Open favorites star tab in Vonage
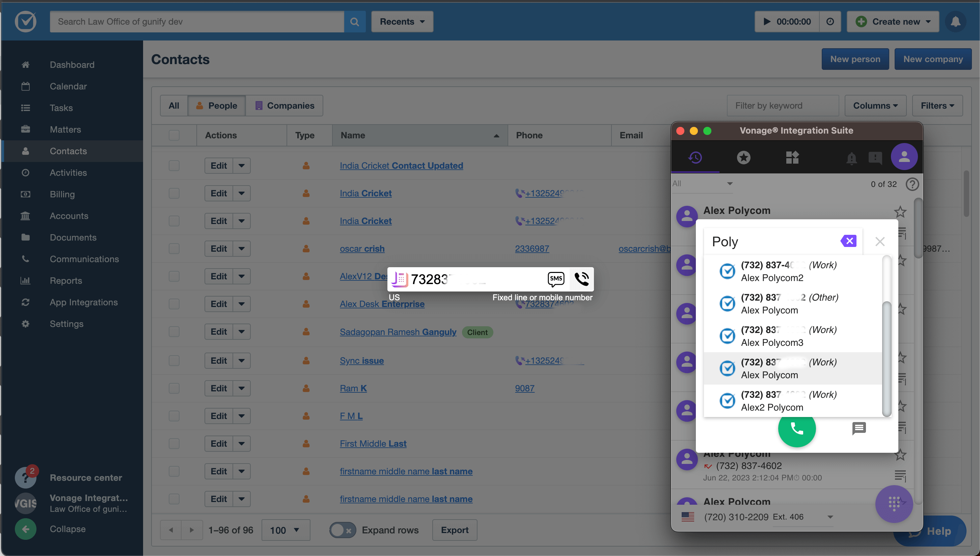Image resolution: width=980 pixels, height=556 pixels. click(x=743, y=157)
